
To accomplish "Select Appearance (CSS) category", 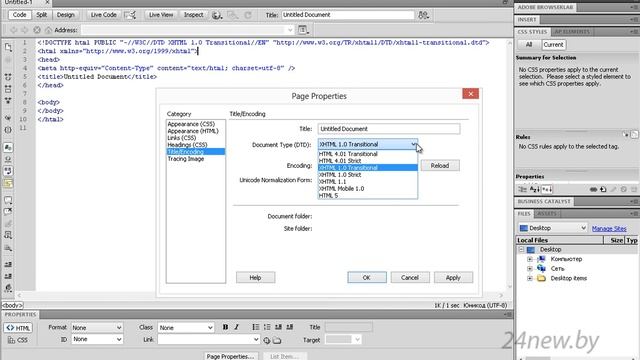I will [191, 124].
